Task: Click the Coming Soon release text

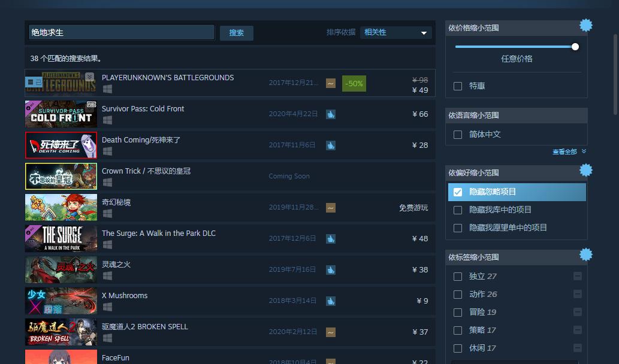Action: pyautogui.click(x=289, y=176)
